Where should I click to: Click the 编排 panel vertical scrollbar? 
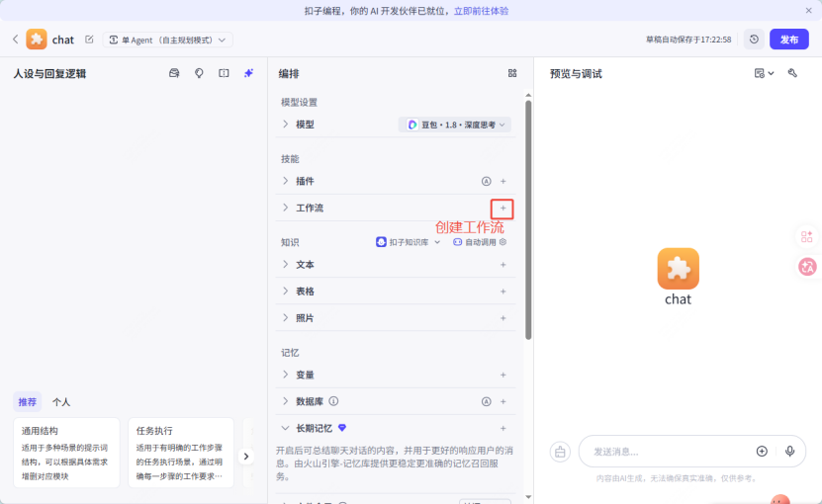528,220
